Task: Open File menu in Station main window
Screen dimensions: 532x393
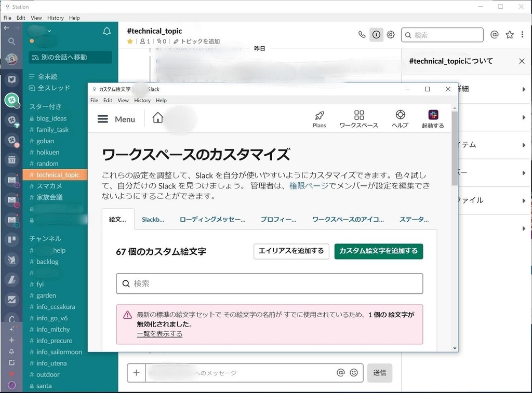Action: pos(7,18)
